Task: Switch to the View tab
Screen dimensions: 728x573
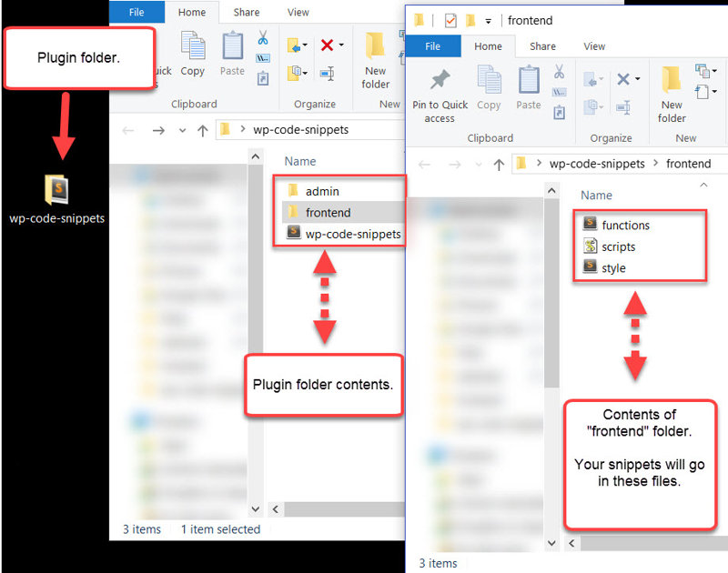Action: pos(595,45)
